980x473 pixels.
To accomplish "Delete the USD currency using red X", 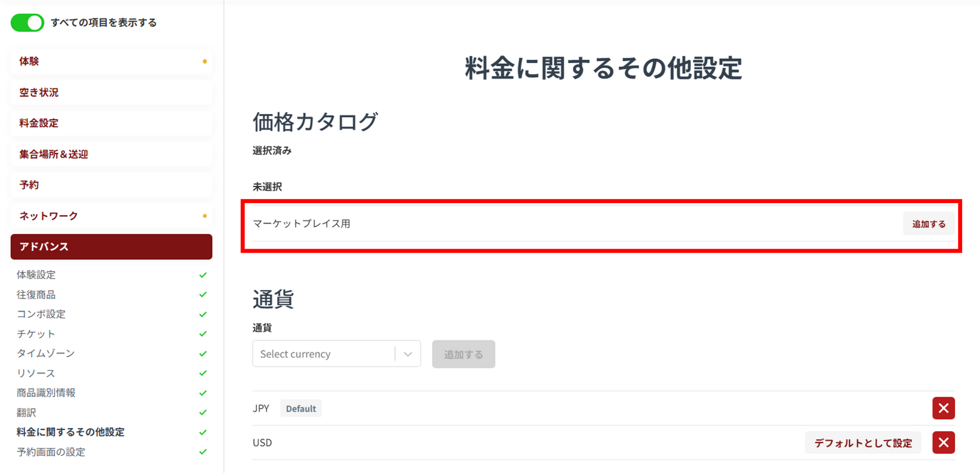I will pyautogui.click(x=943, y=442).
